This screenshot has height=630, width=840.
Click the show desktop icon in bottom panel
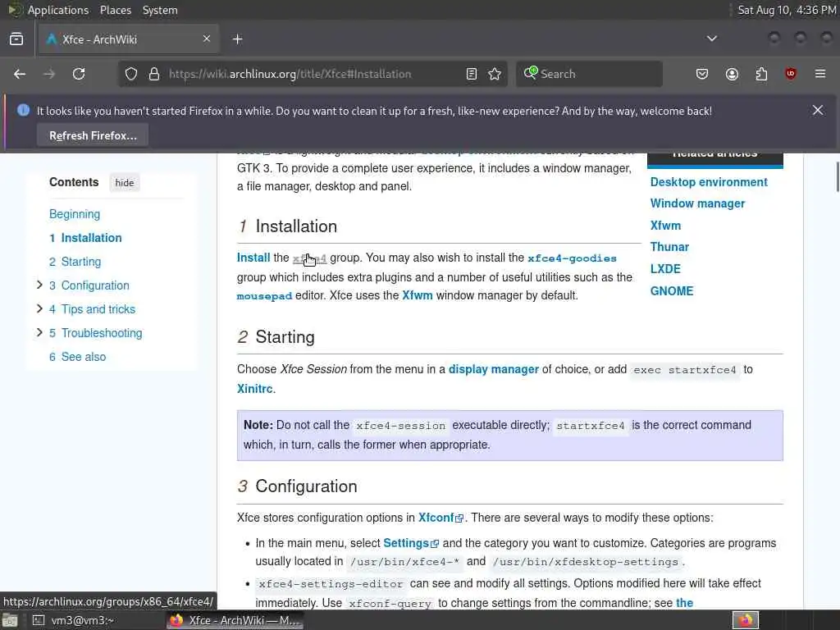[x=10, y=621]
